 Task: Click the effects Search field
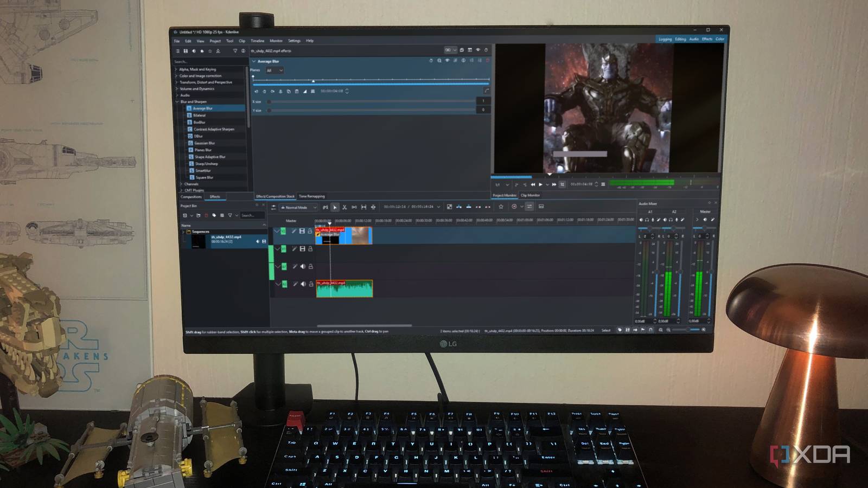pyautogui.click(x=209, y=62)
